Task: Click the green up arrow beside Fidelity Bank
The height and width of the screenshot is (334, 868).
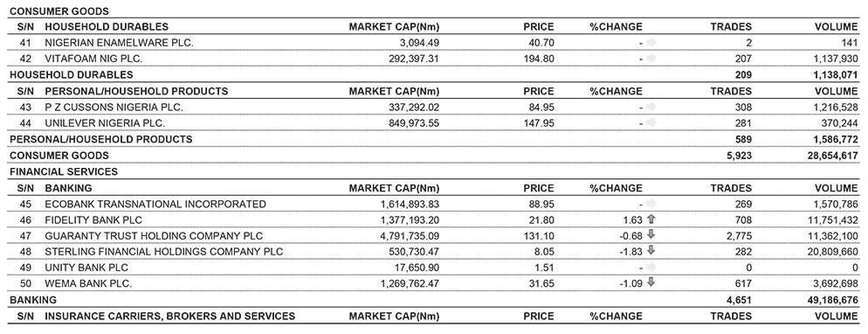Action: pos(651,219)
